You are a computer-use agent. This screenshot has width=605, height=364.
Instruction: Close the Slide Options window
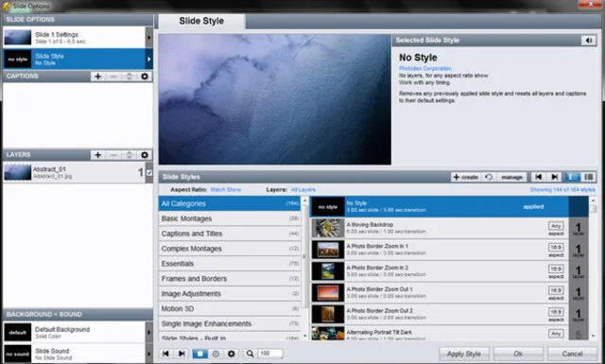coord(591,4)
